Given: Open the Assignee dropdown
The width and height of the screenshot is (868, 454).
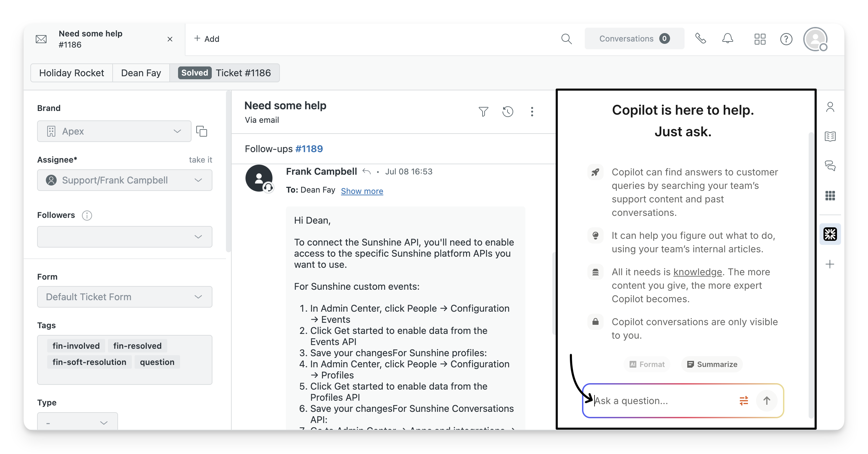Looking at the screenshot, I should pos(124,180).
